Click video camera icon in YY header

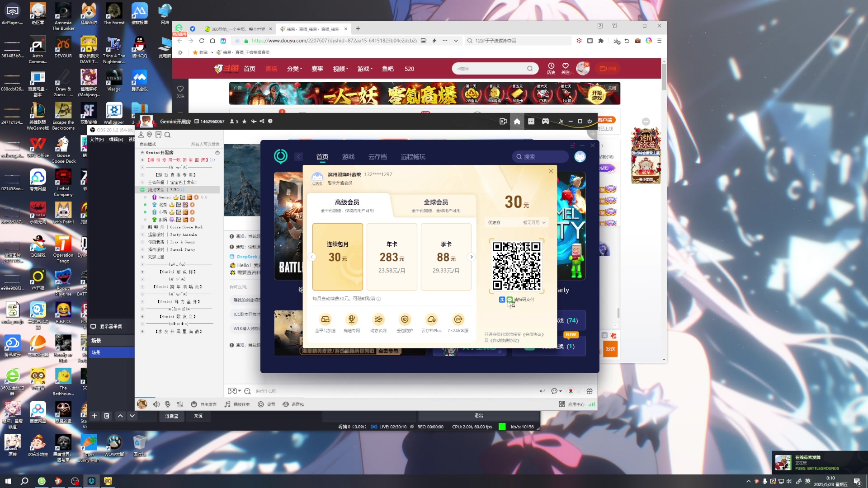(503, 121)
